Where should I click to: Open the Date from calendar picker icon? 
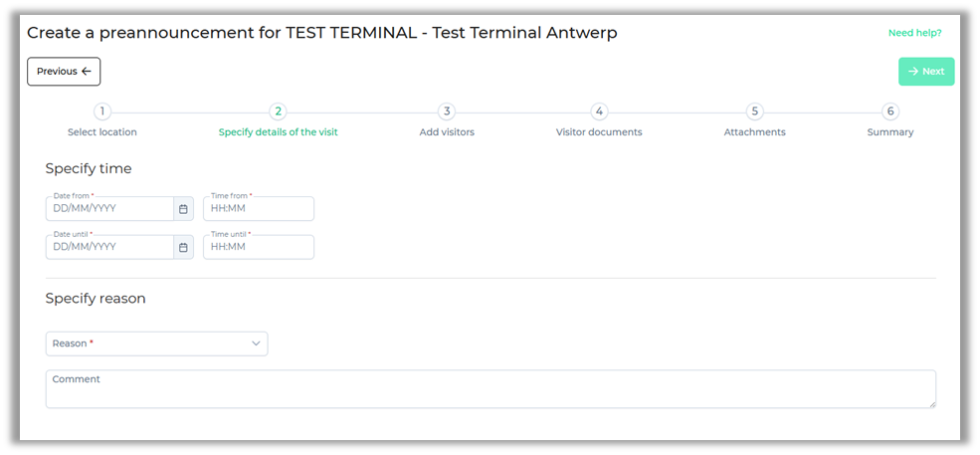pos(183,209)
